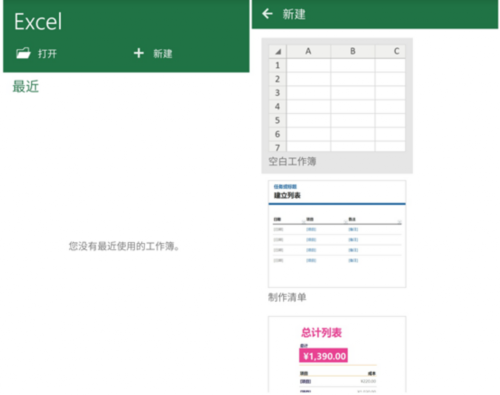Click the 制作清单 template caption

(287, 297)
